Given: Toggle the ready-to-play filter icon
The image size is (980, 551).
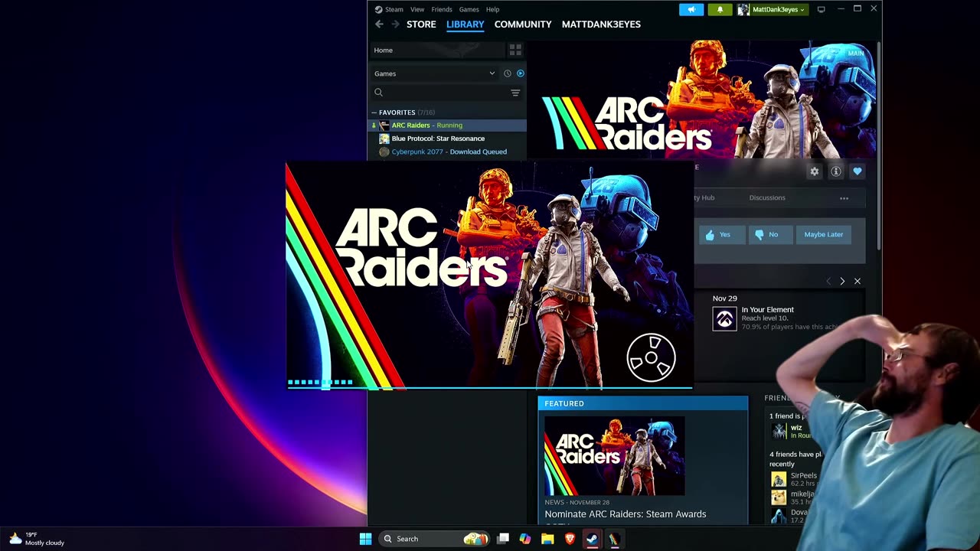Looking at the screenshot, I should coord(521,73).
